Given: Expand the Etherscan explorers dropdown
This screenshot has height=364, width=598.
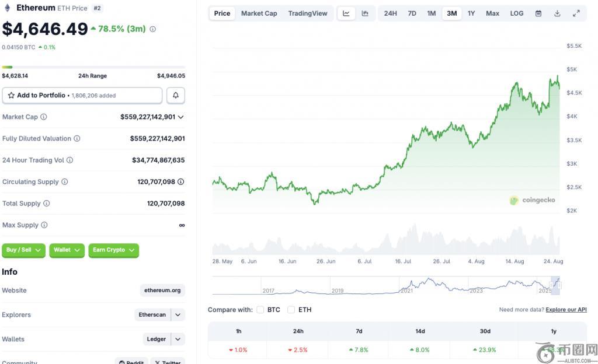Looking at the screenshot, I should tap(178, 315).
